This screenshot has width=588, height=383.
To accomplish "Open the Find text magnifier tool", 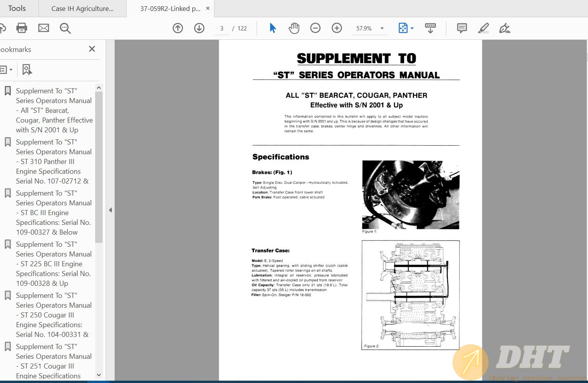I will tap(65, 28).
